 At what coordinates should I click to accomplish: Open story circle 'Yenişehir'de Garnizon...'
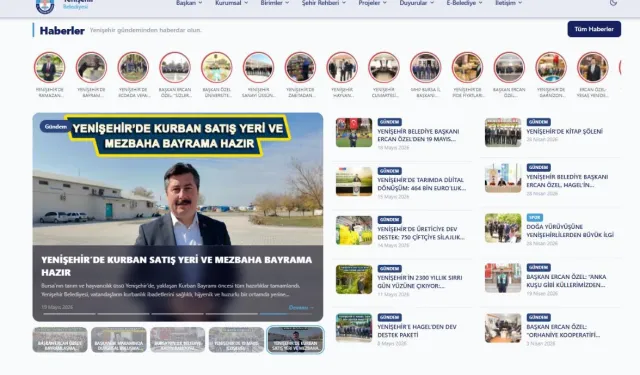(551, 67)
